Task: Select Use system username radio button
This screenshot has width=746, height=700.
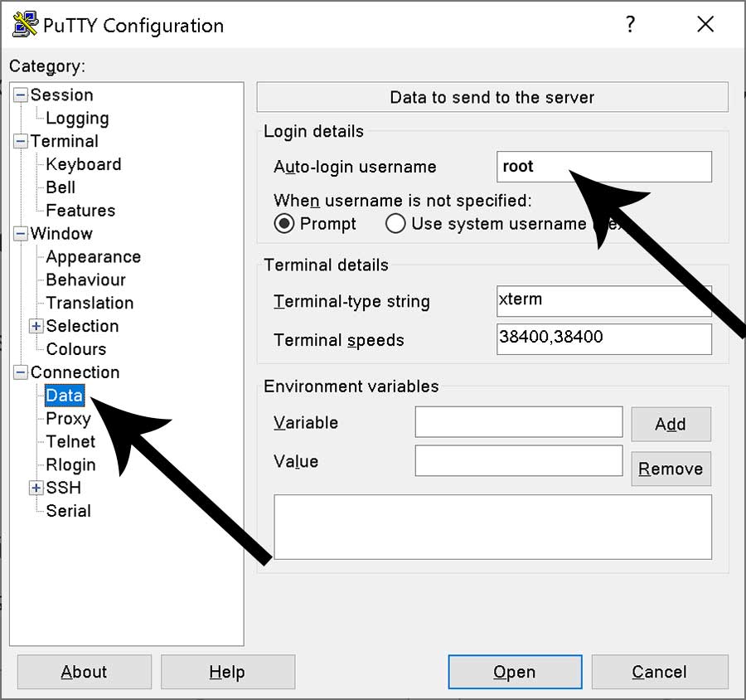Action: 396,224
